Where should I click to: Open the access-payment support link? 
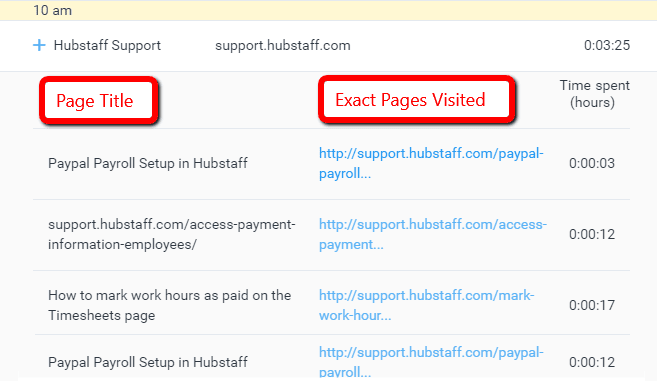(433, 234)
